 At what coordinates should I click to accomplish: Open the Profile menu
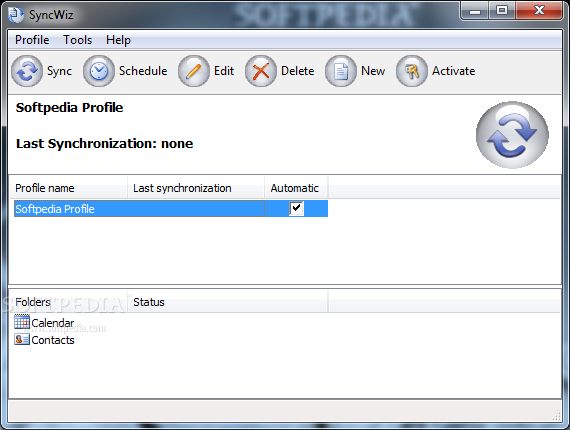[32, 40]
